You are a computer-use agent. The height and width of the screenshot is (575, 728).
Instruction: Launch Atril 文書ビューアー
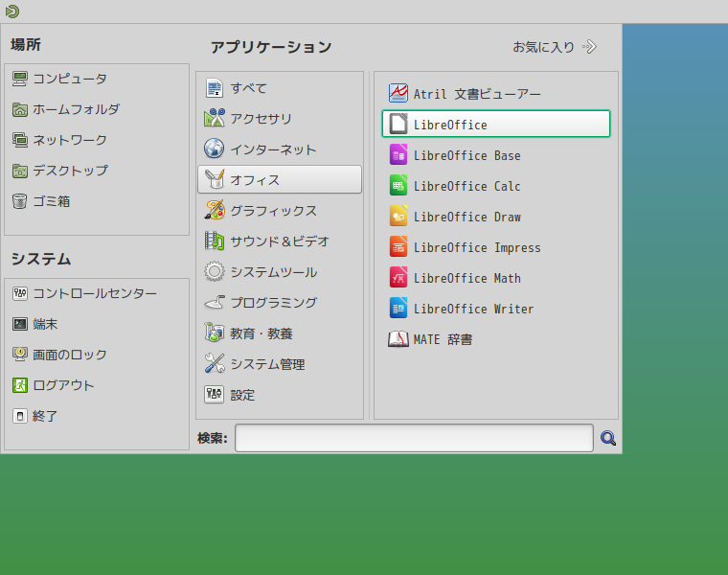pos(496,94)
